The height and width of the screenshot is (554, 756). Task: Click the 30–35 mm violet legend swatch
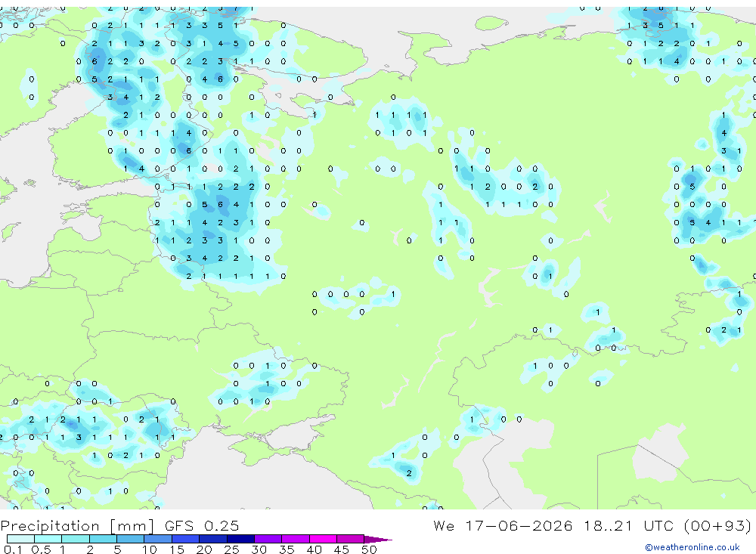[x=268, y=539]
